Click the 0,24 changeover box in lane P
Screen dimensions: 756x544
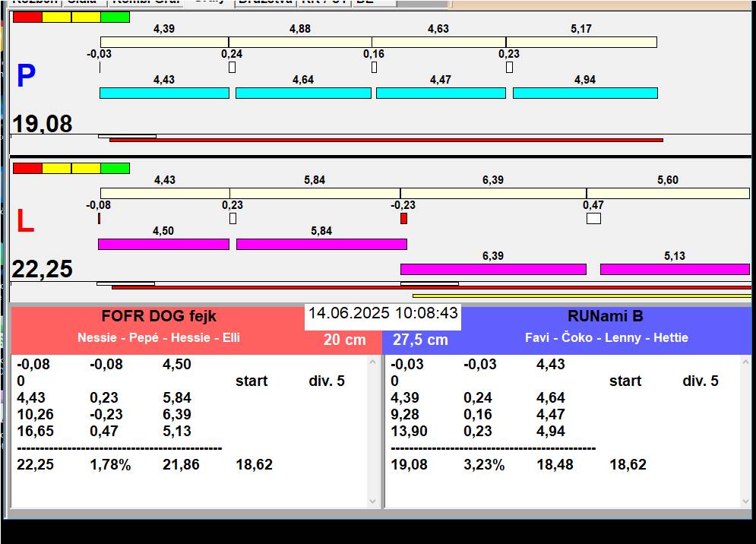tap(232, 67)
